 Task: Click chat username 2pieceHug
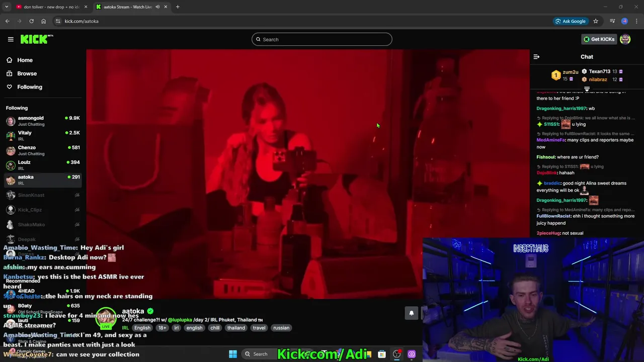click(x=548, y=233)
